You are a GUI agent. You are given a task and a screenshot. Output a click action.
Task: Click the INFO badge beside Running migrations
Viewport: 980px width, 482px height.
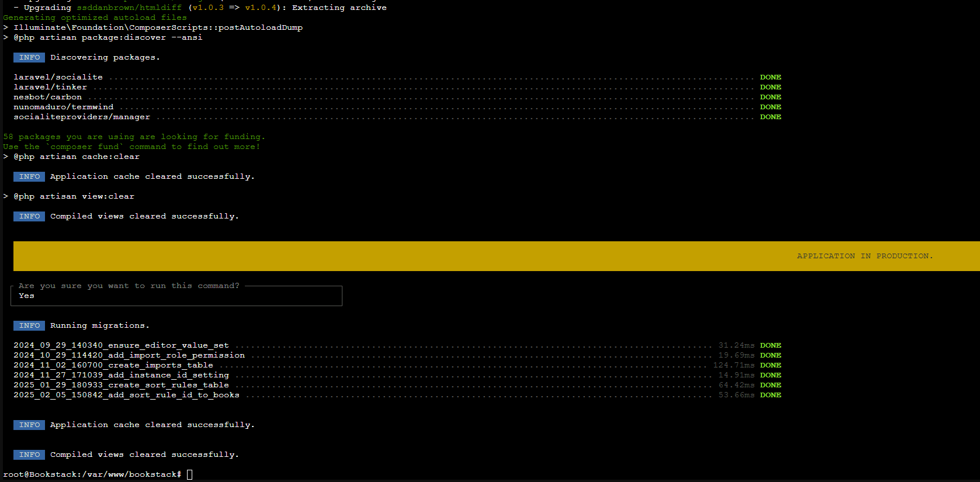pyautogui.click(x=29, y=325)
